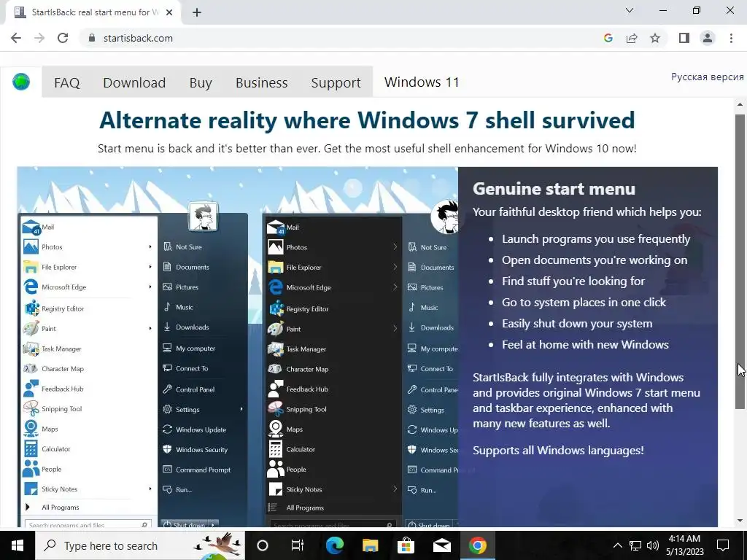Click the scrollbar's down arrow
This screenshot has height=560, width=747.
pos(740,521)
